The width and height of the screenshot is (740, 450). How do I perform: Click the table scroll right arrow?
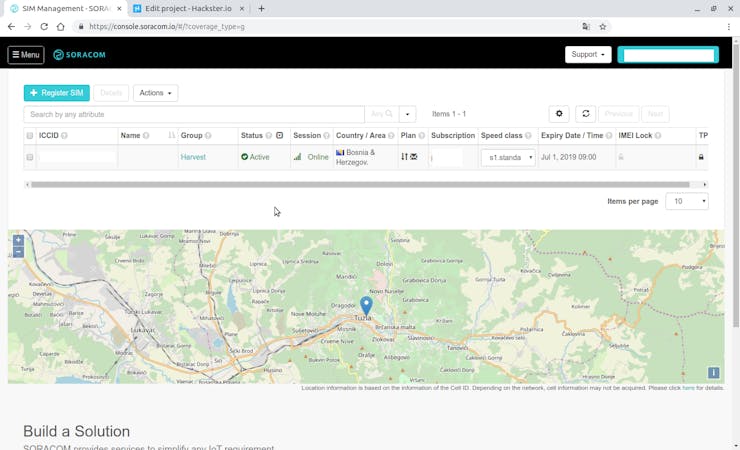point(705,184)
